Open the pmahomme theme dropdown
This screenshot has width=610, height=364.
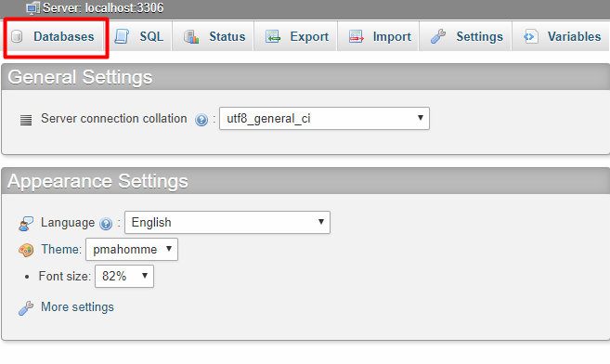tap(132, 249)
